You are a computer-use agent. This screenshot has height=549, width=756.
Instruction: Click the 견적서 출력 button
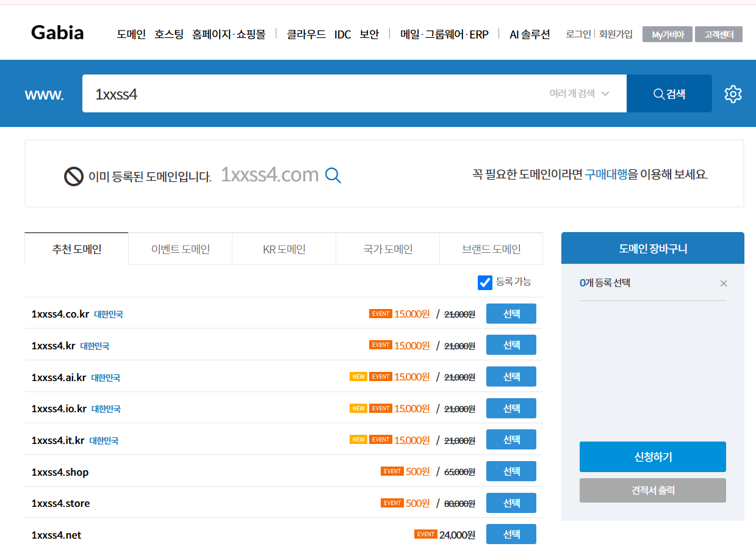tap(652, 490)
